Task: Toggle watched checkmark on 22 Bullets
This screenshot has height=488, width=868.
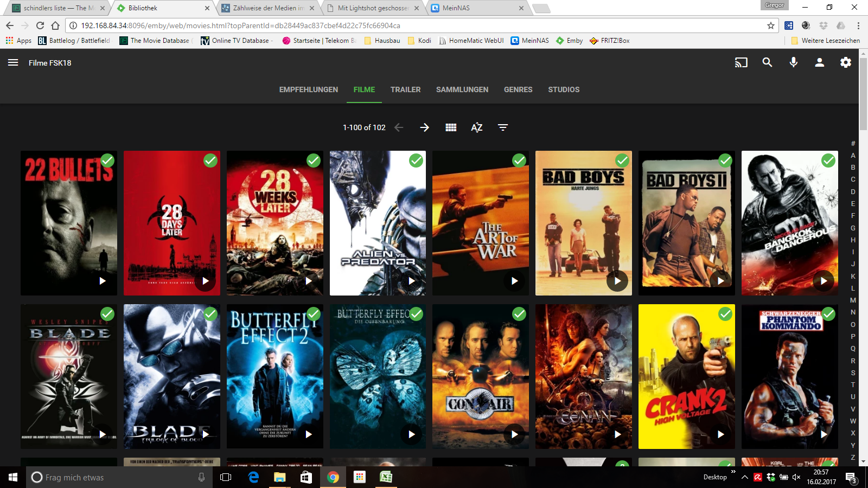Action: (x=107, y=160)
